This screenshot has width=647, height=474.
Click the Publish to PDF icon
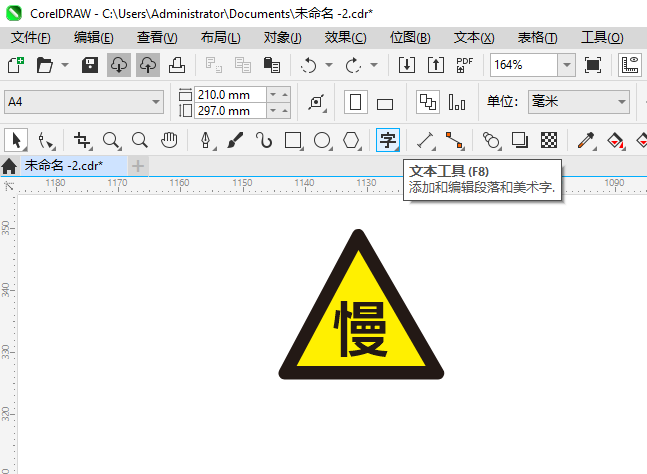[465, 65]
